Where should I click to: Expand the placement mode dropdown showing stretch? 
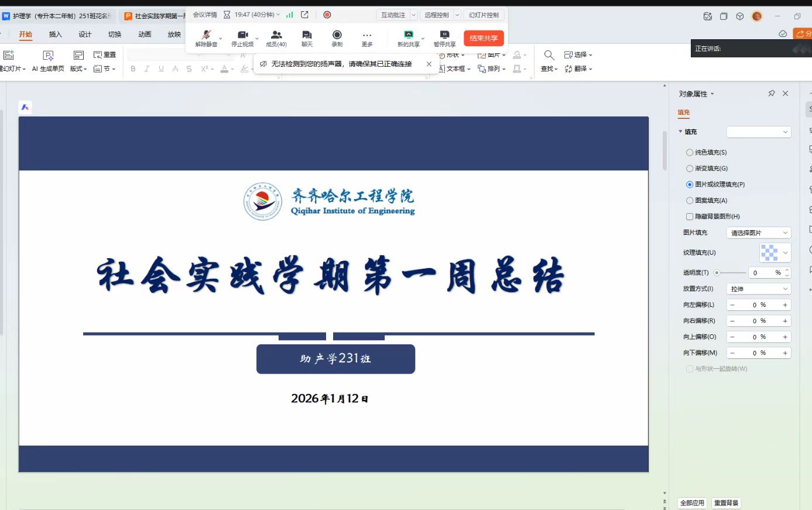coord(758,289)
